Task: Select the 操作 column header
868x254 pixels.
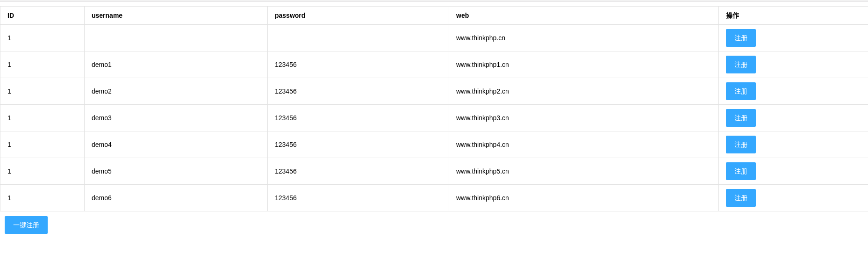Action: (793, 15)
